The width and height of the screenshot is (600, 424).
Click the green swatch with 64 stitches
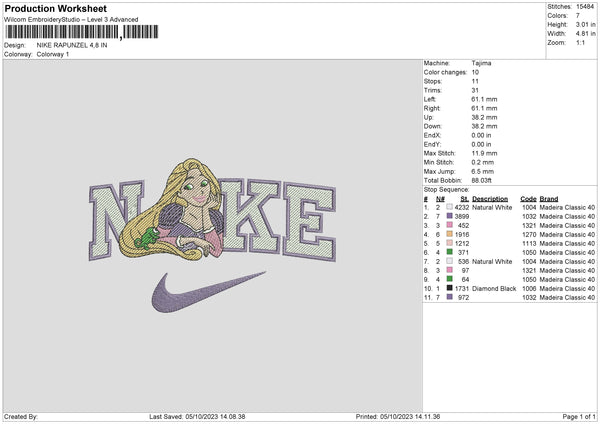(x=450, y=279)
